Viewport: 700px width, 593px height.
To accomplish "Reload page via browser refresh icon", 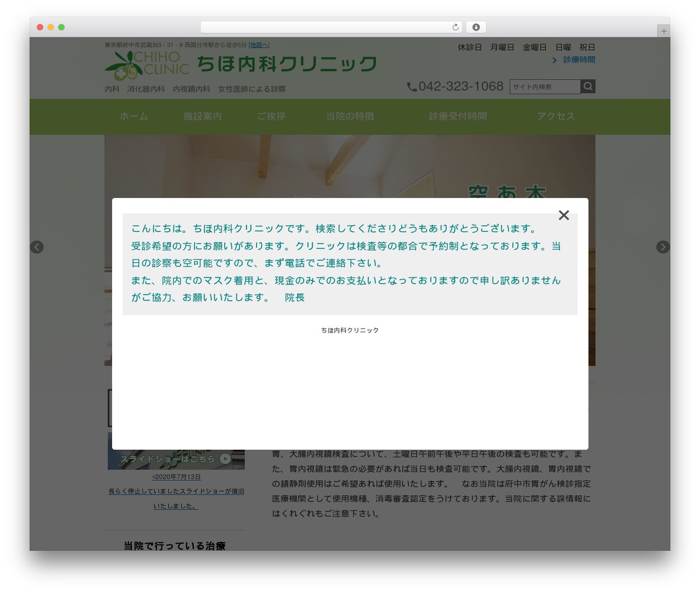I will click(x=455, y=27).
